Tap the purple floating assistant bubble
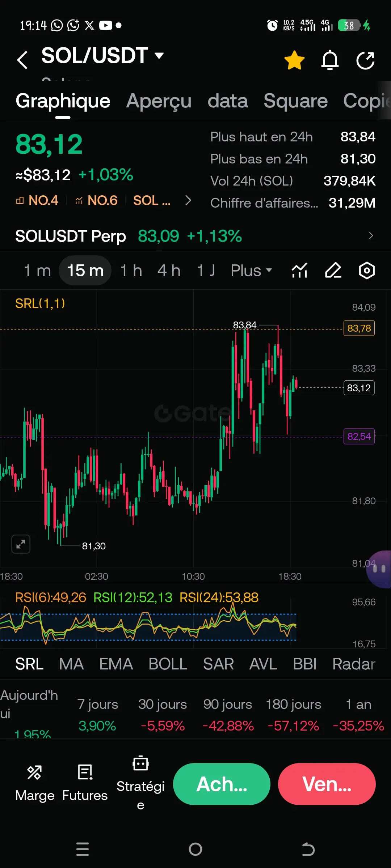 (379, 570)
